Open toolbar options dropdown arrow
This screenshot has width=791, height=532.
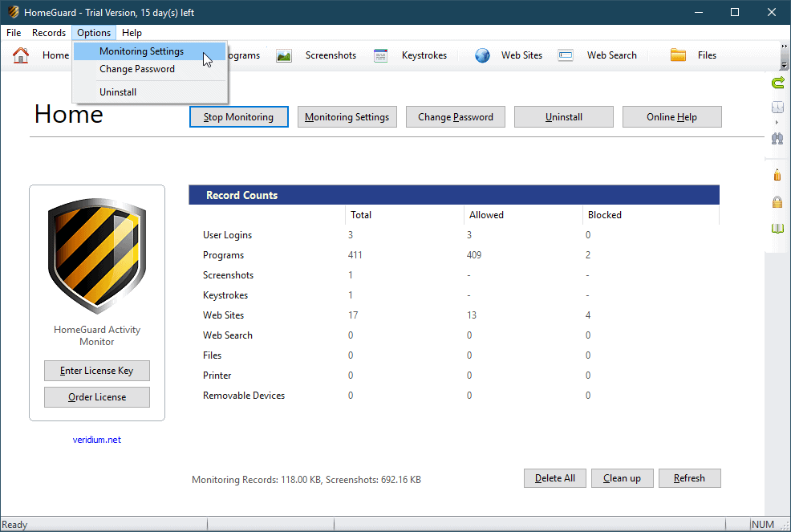(784, 66)
